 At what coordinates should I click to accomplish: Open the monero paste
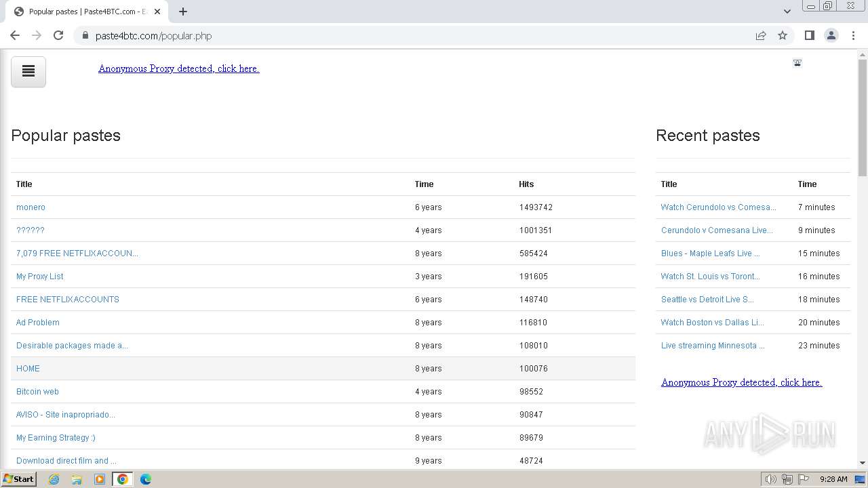coord(31,207)
